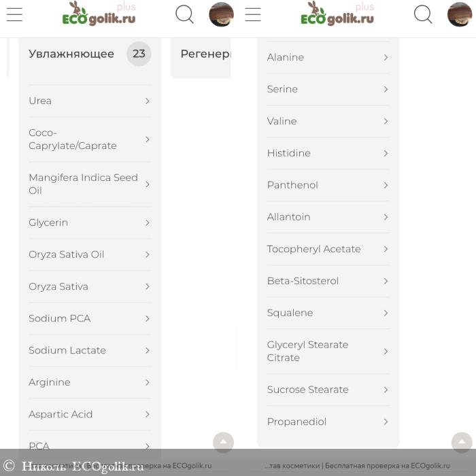Click the right ECOgolik.ru logo
Image resolution: width=476 pixels, height=476 pixels.
(x=337, y=14)
